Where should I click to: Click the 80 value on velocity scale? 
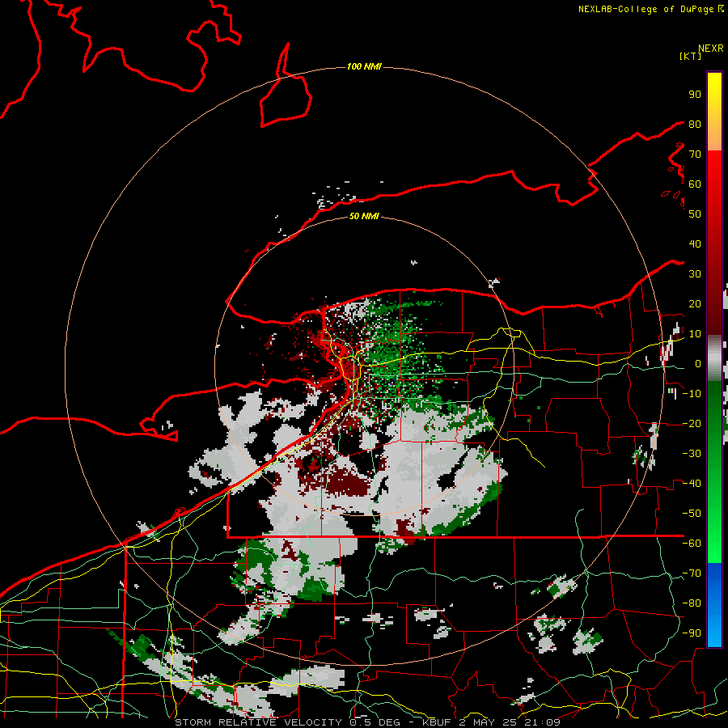[695, 125]
